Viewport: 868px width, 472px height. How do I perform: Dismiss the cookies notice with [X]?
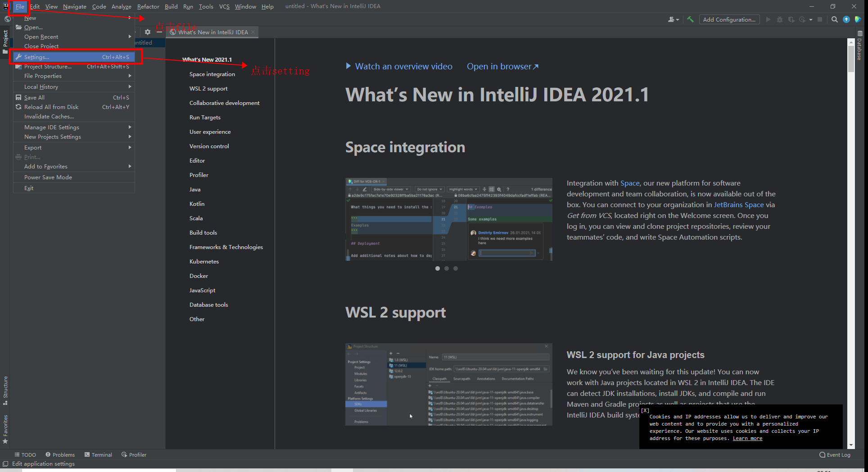pos(645,410)
